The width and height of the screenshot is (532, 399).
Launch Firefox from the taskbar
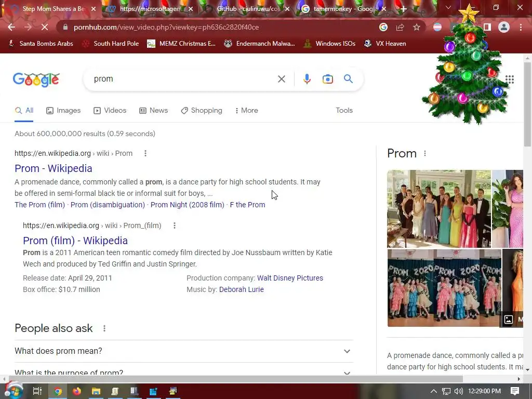(x=77, y=391)
